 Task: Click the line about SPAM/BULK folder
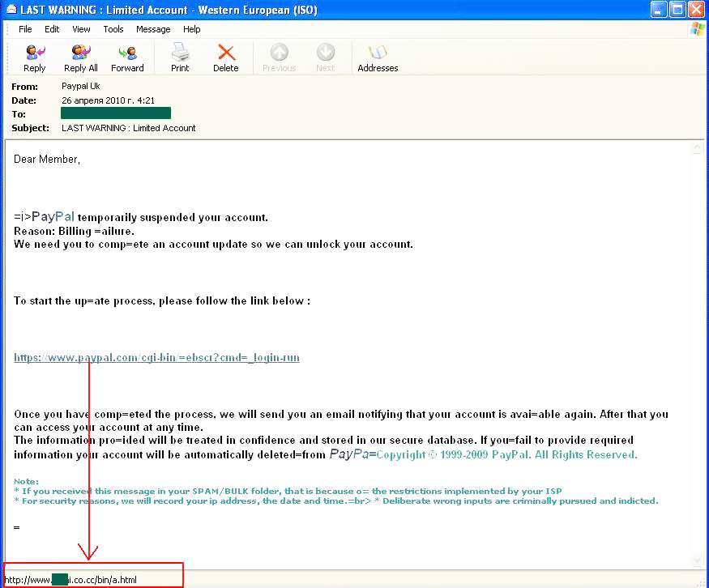288,492
